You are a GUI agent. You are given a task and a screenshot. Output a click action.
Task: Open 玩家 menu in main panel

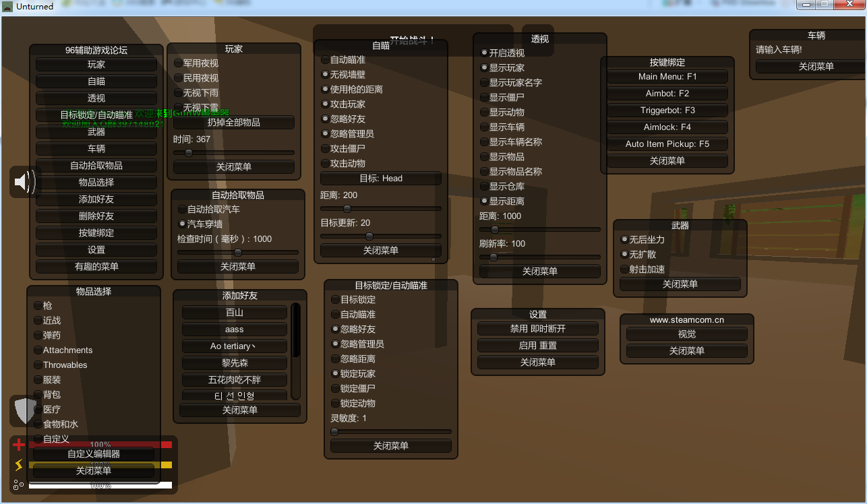click(x=96, y=65)
